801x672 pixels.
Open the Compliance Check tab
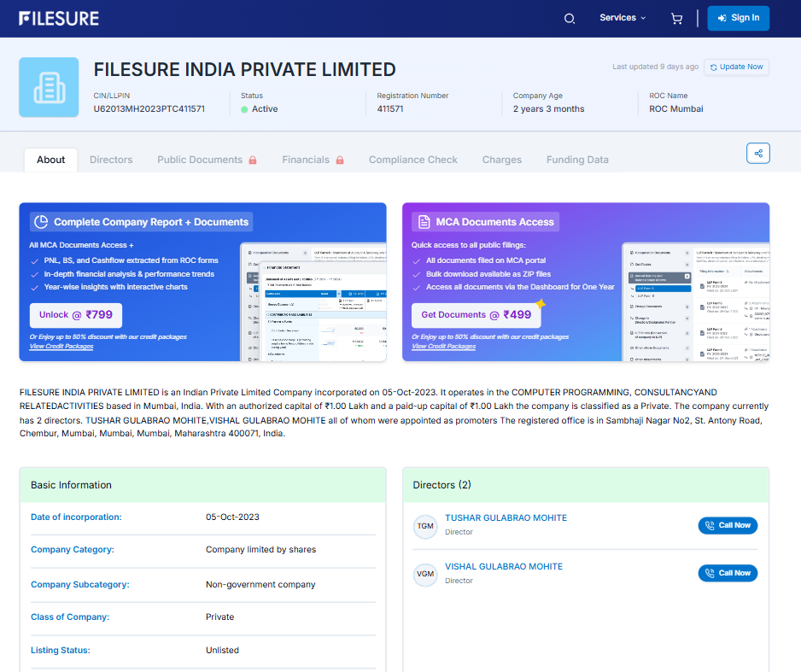click(412, 160)
